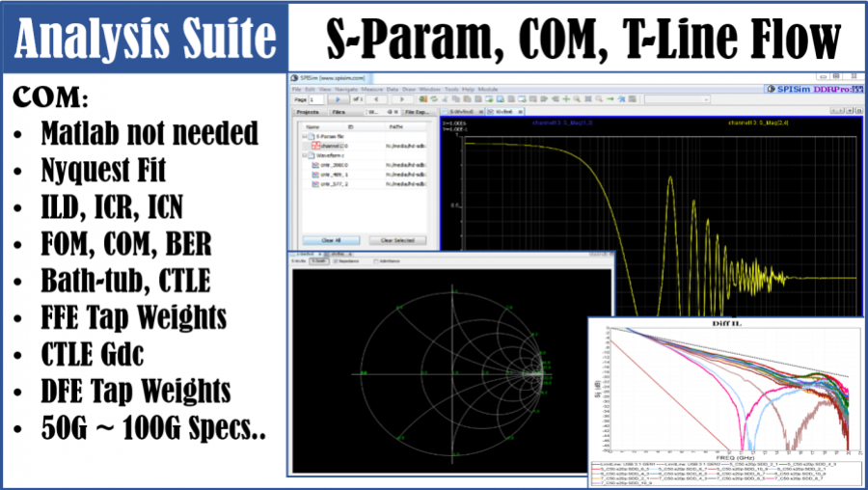Click the SPISim logo in the header
This screenshot has height=490, width=868.
pos(788,89)
